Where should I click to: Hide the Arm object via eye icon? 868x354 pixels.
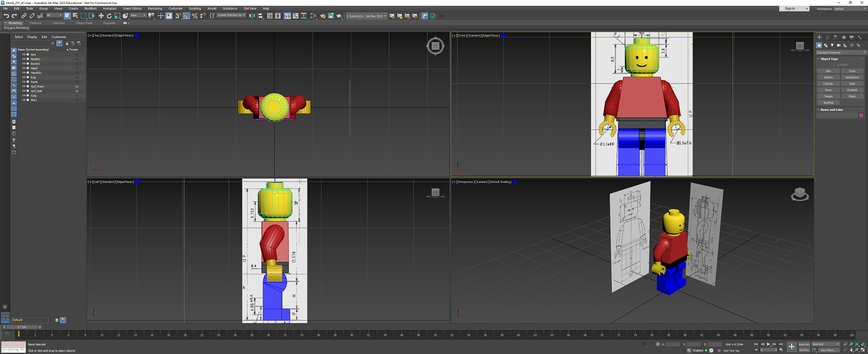pyautogui.click(x=24, y=55)
